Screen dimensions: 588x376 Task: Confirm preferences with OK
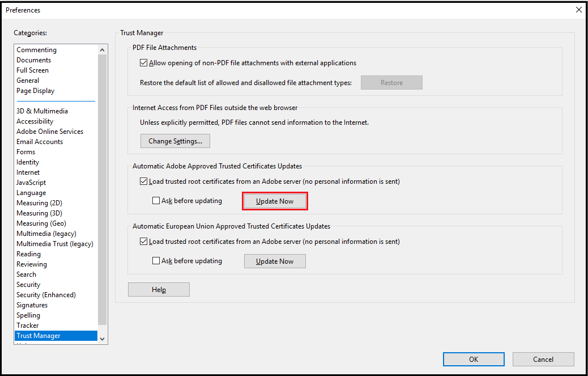tap(474, 359)
